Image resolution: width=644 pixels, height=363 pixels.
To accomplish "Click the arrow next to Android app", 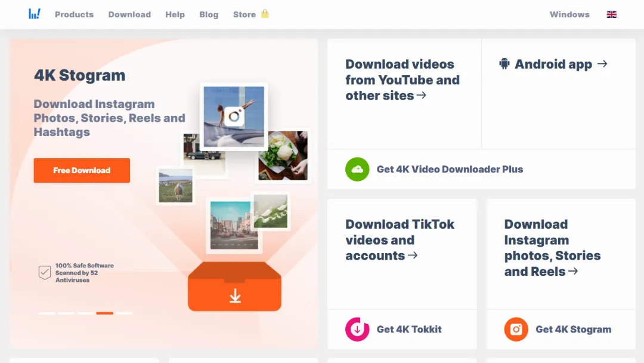I will (602, 64).
